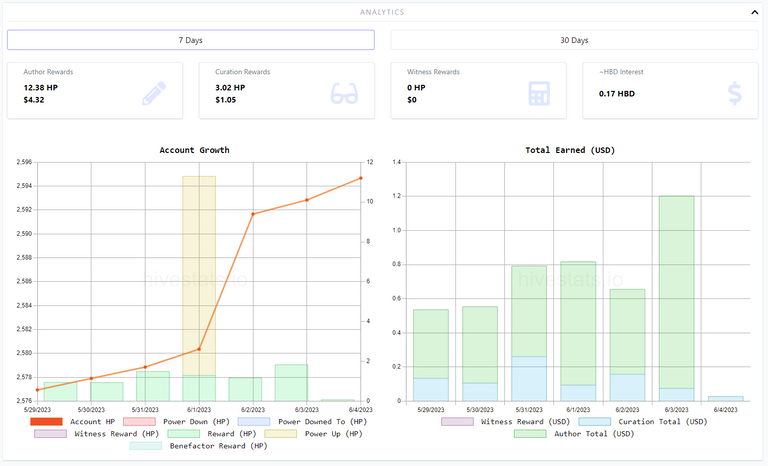Select the 6/4/2023 Curation Total bar
This screenshot has width=768, height=466.
[x=725, y=399]
